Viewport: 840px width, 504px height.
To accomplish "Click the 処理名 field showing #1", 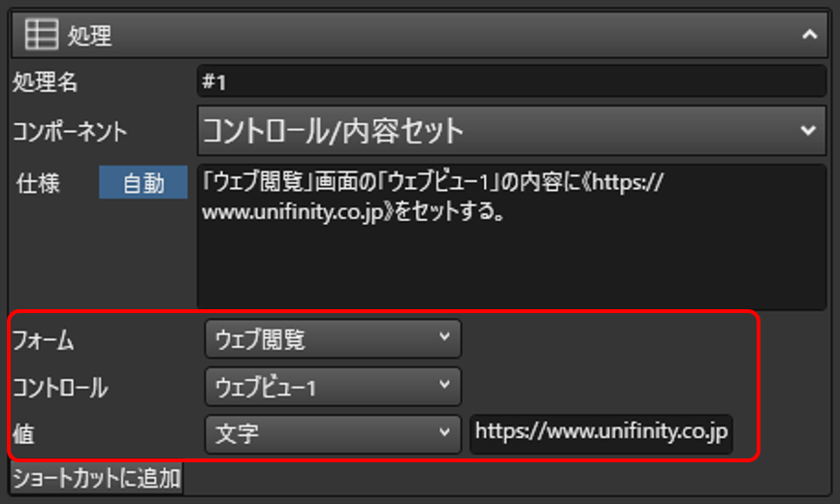I will tap(511, 81).
